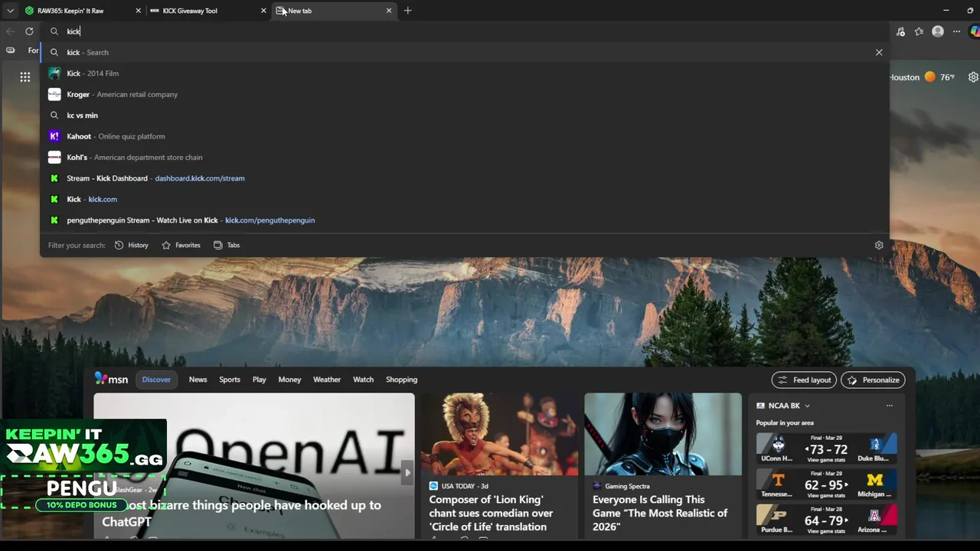Screen dimensions: 980x551
Task: Close the New tab tab
Action: pos(389,11)
